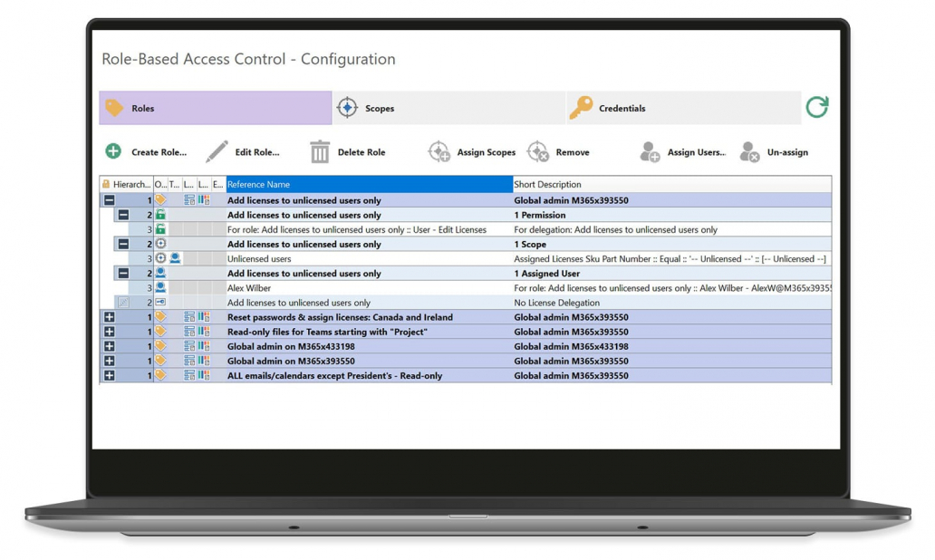Collapse the top-level Add licenses role row
Screen dimensions: 935x560
click(x=109, y=200)
